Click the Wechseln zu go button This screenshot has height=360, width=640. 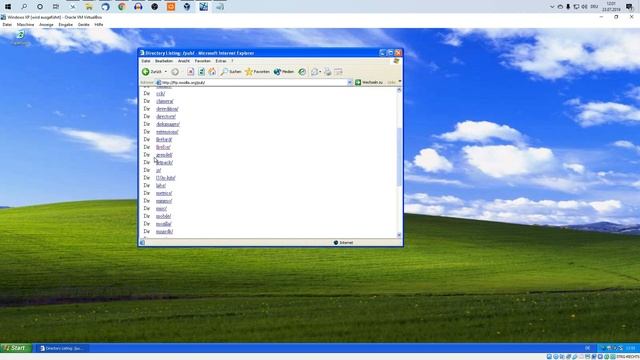(369, 82)
